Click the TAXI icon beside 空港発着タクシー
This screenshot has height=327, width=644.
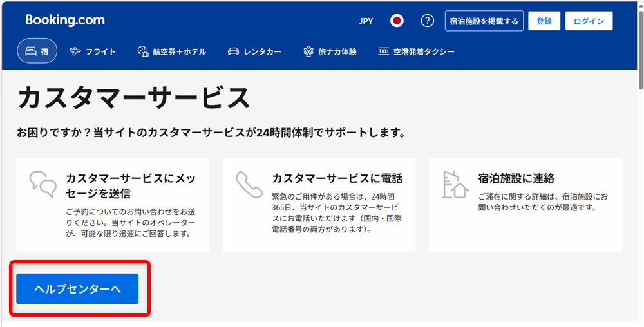click(383, 51)
